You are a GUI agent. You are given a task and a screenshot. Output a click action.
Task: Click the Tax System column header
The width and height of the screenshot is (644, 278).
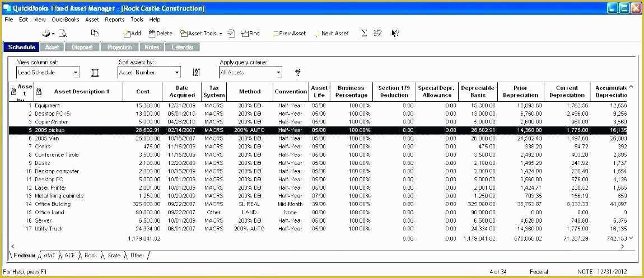point(214,92)
